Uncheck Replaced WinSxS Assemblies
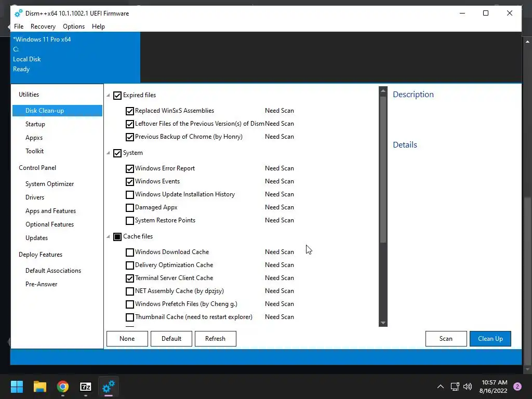This screenshot has height=399, width=532. click(x=129, y=111)
